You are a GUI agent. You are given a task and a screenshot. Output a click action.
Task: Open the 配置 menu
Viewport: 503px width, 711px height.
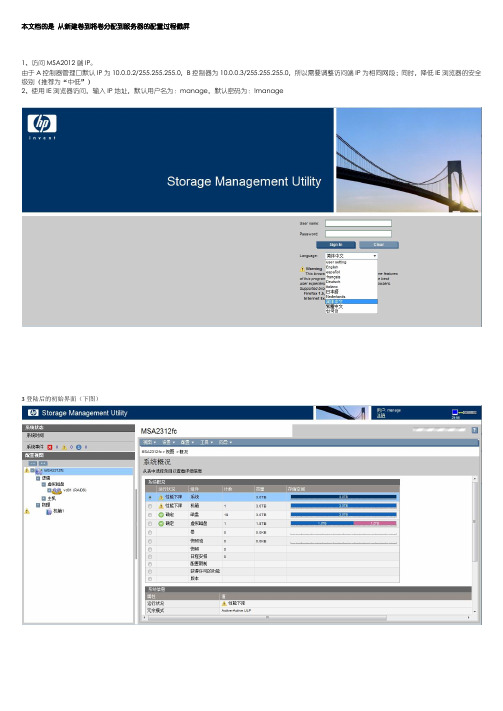click(x=187, y=442)
